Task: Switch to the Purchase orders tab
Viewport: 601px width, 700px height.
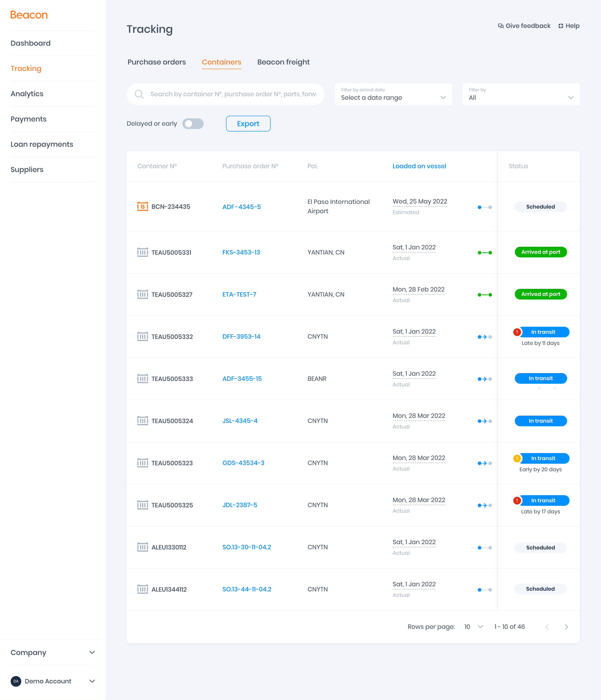Action: tap(156, 62)
